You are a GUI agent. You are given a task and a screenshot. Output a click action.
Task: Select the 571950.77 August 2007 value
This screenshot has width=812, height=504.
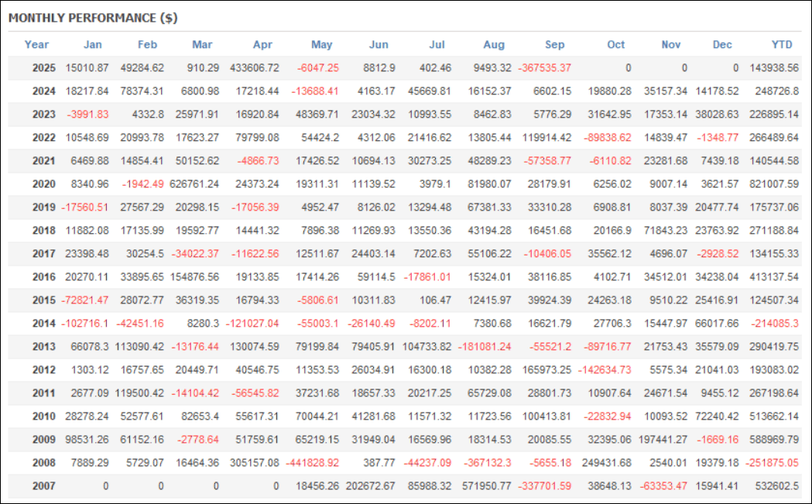485,486
